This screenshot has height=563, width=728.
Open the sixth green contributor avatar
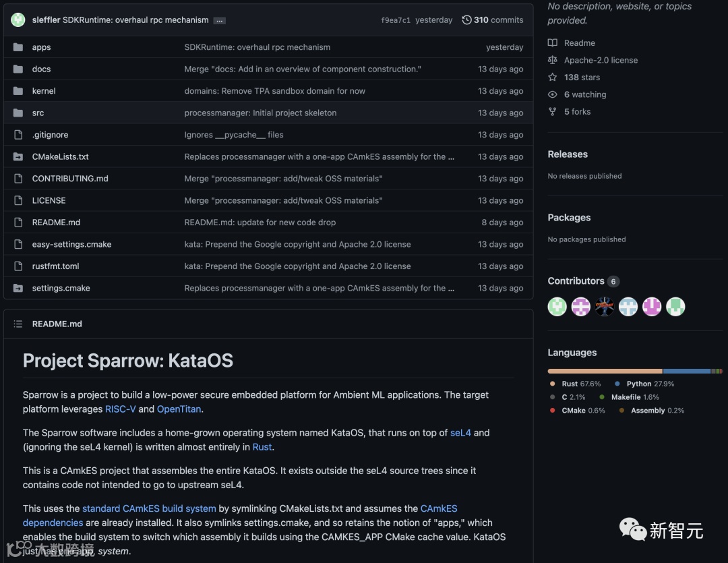click(675, 307)
